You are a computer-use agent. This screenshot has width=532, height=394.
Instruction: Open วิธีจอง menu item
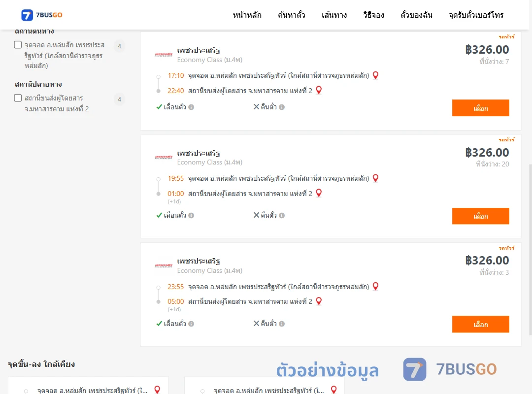pos(373,15)
